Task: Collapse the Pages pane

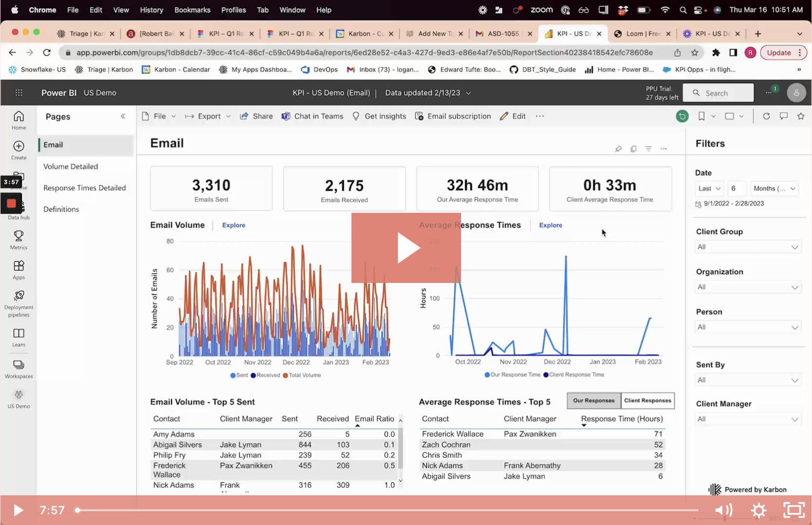Action: (123, 116)
